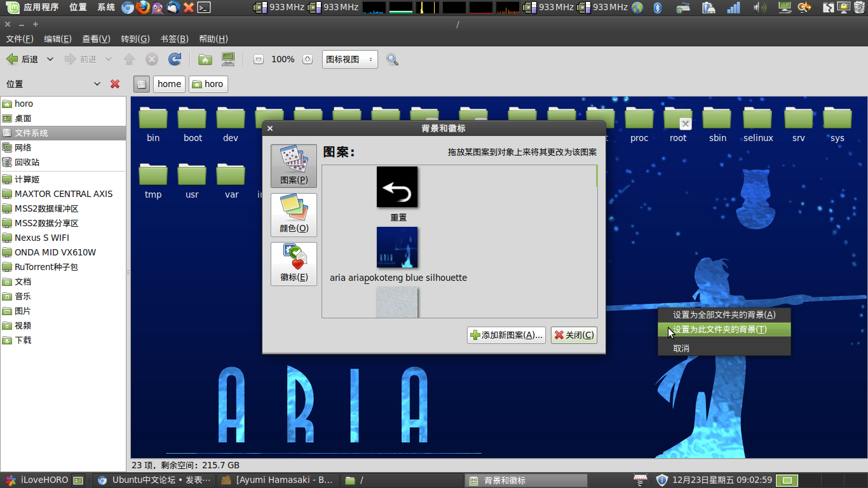Click the stop loading icon

click(x=152, y=59)
